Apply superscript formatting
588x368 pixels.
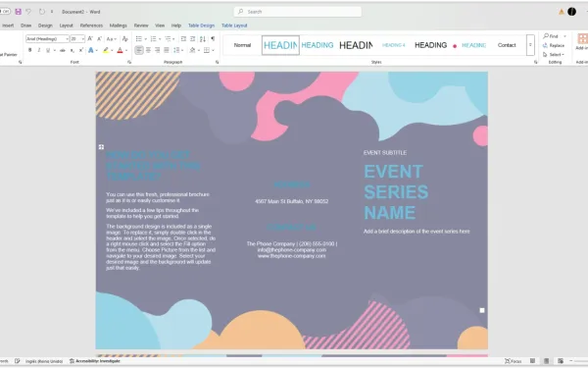point(80,50)
